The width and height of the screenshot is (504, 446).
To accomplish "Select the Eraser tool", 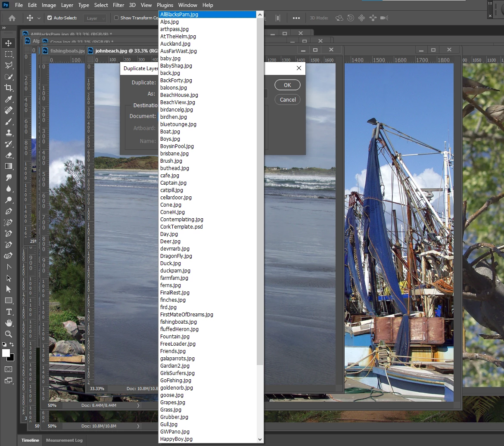I will click(x=9, y=155).
